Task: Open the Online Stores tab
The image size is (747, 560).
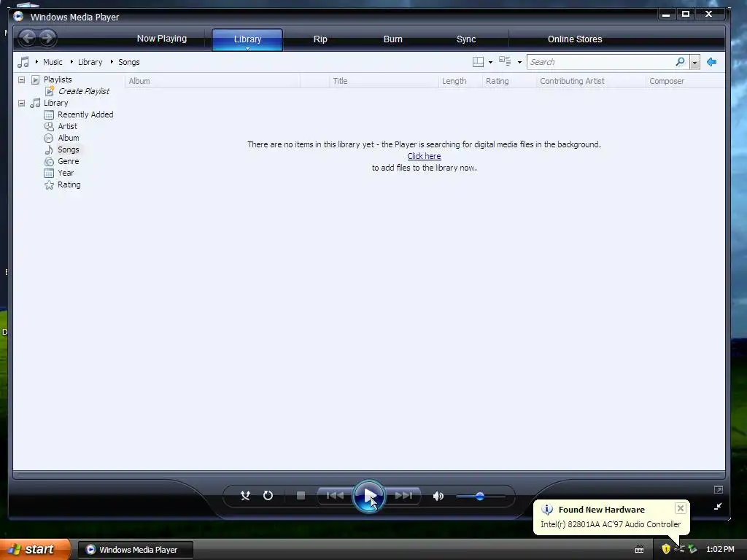Action: click(575, 39)
